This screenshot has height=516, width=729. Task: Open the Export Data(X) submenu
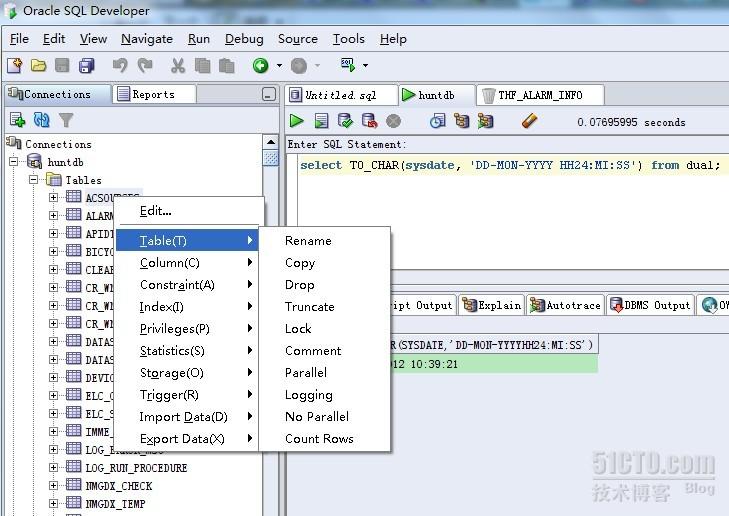187,439
